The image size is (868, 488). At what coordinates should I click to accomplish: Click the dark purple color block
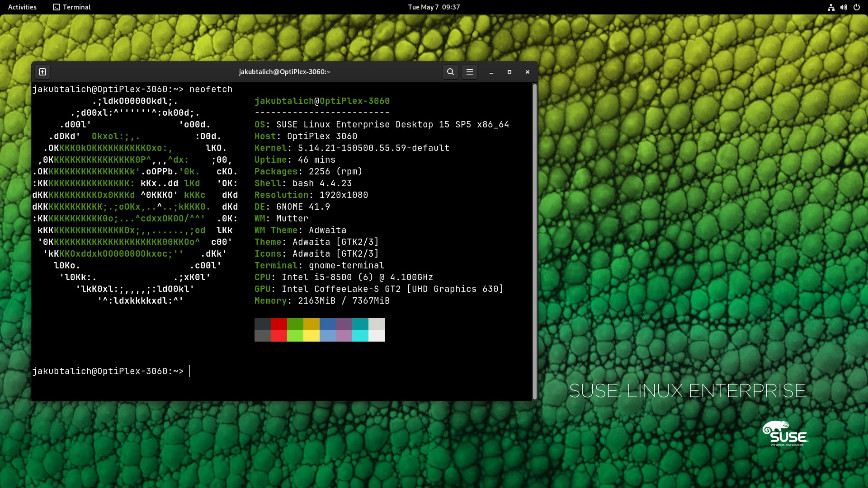pos(344,324)
